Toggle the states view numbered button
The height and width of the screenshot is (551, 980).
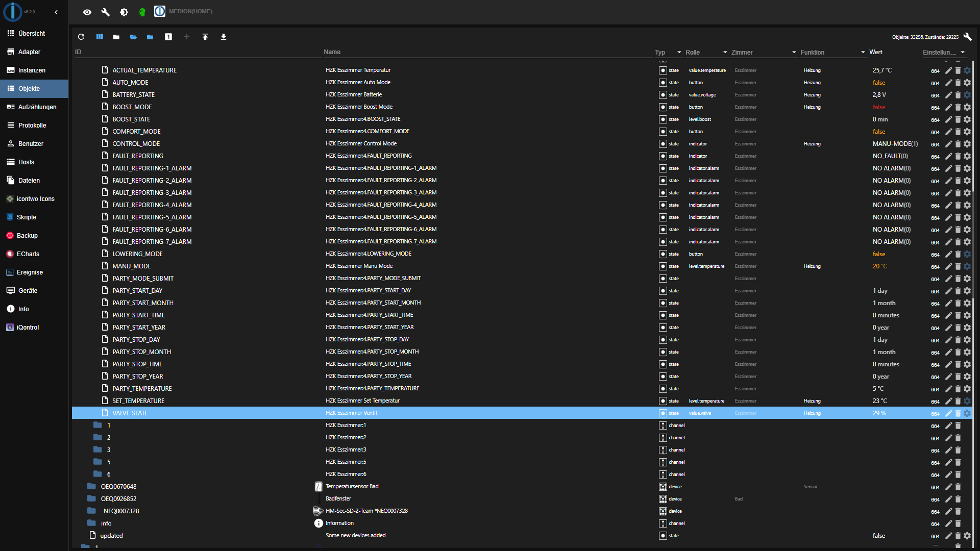pyautogui.click(x=168, y=37)
